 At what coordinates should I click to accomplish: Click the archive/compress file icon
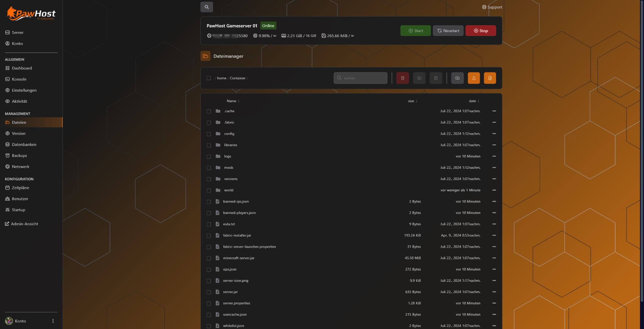click(x=436, y=78)
